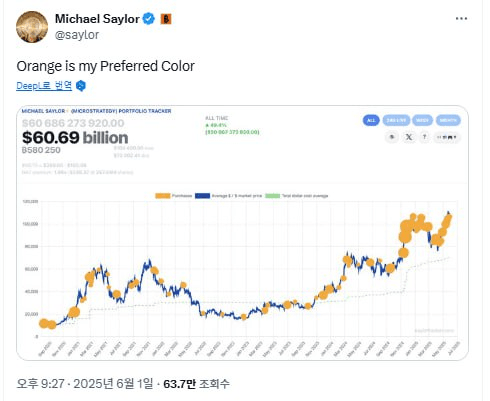Select the ALL time range tab
Image resolution: width=490 pixels, height=401 pixels.
(371, 120)
